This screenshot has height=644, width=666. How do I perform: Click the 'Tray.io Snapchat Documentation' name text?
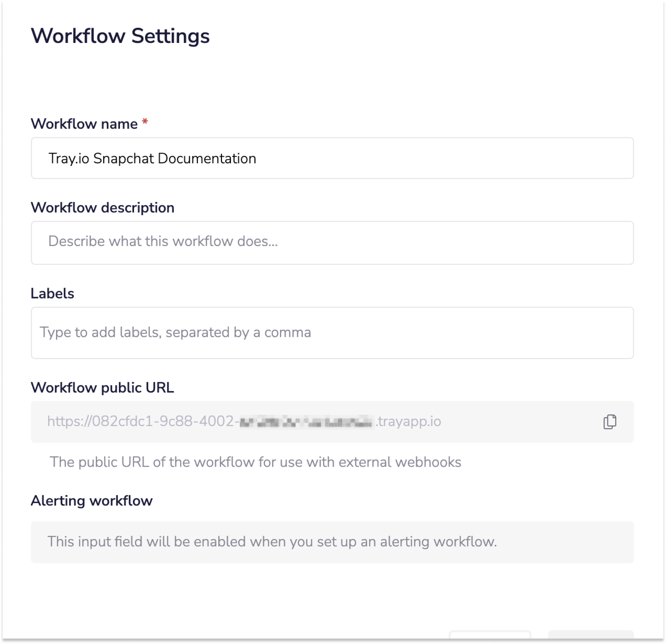(x=152, y=159)
